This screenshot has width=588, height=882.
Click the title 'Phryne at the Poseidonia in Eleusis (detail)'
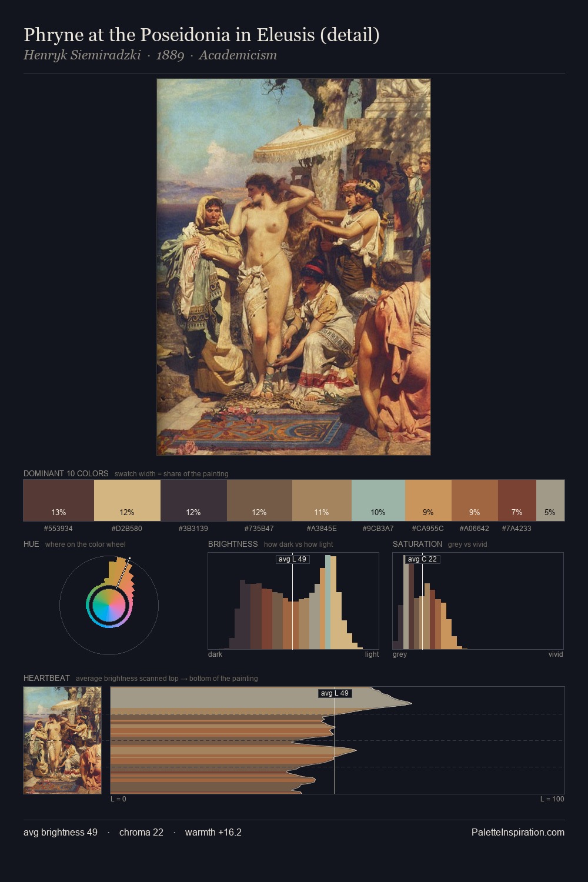(202, 35)
